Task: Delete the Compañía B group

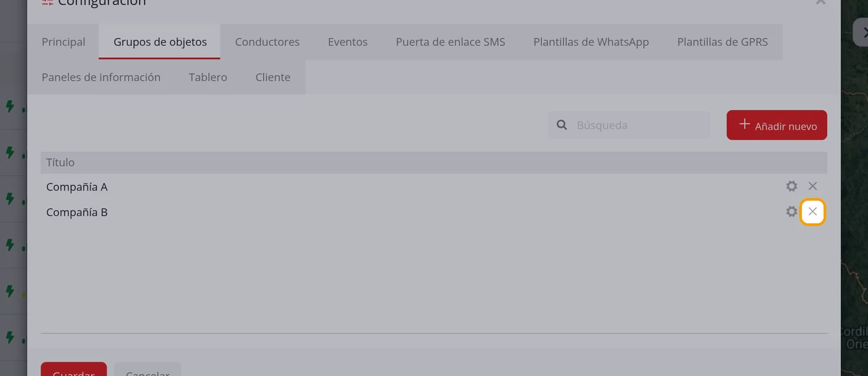Action: click(812, 212)
